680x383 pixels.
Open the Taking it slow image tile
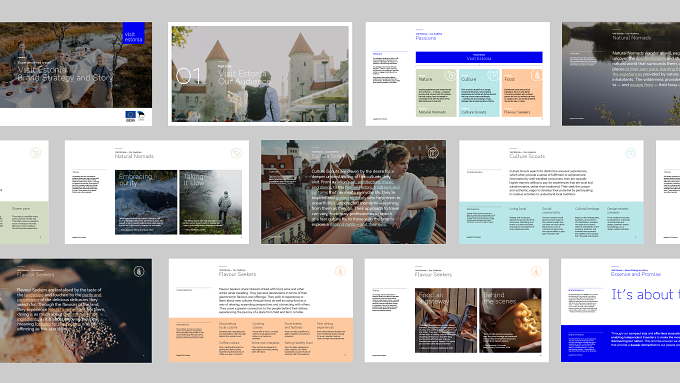point(211,202)
